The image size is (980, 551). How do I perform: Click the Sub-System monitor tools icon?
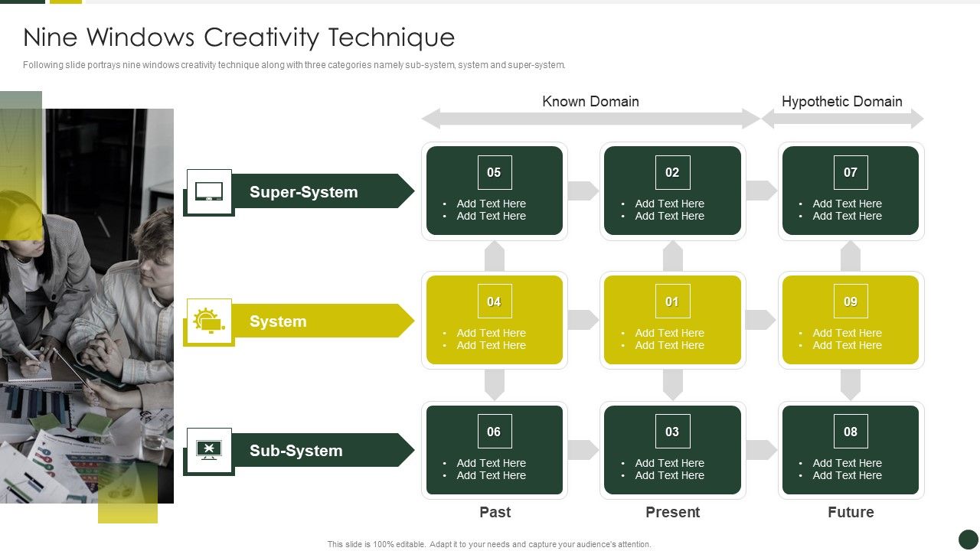209,450
